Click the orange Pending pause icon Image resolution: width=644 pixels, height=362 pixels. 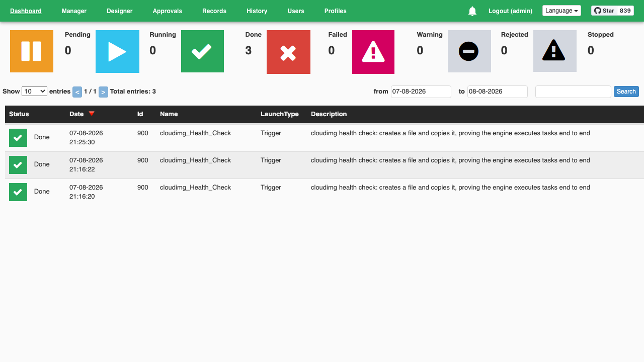[x=32, y=51]
